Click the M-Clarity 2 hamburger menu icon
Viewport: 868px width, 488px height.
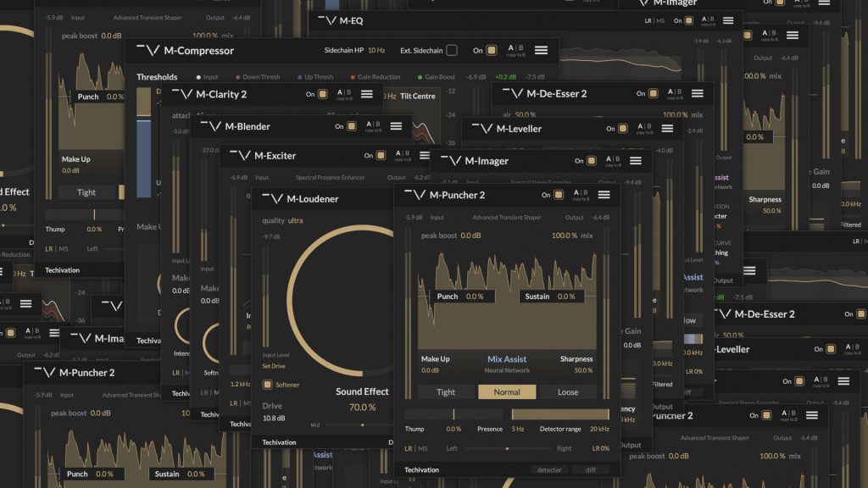tap(367, 94)
